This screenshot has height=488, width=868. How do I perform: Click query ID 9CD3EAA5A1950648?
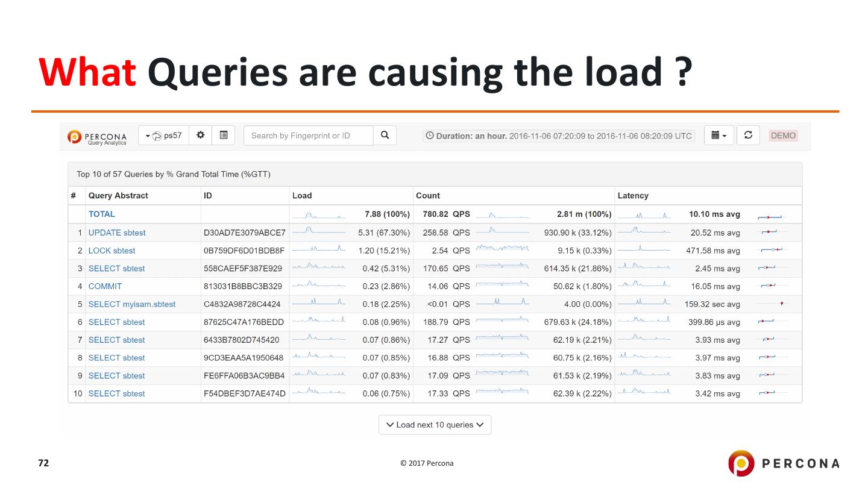244,358
